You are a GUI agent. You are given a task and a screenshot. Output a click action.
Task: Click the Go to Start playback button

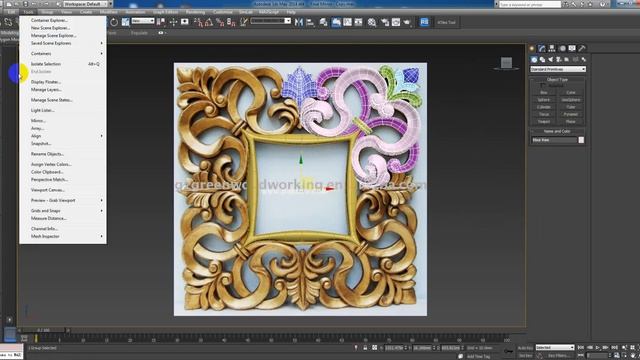pyautogui.click(x=581, y=347)
